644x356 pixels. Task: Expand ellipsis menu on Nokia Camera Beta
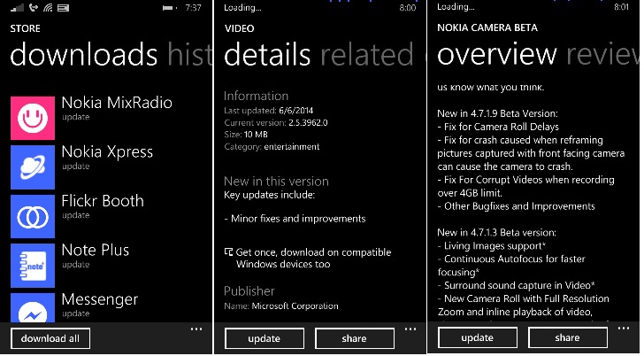pos(624,328)
